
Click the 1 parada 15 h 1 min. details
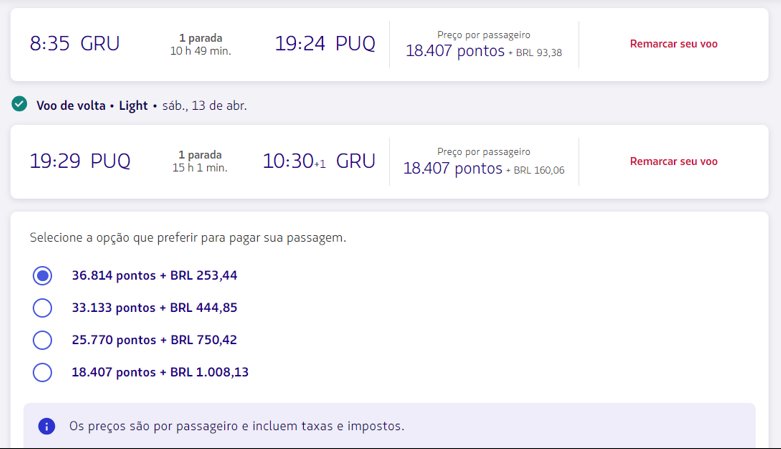click(x=200, y=161)
